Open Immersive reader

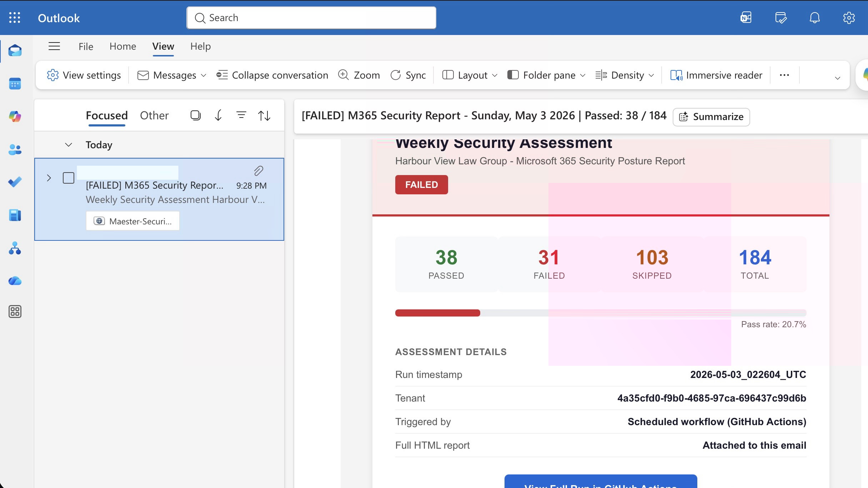(x=716, y=75)
